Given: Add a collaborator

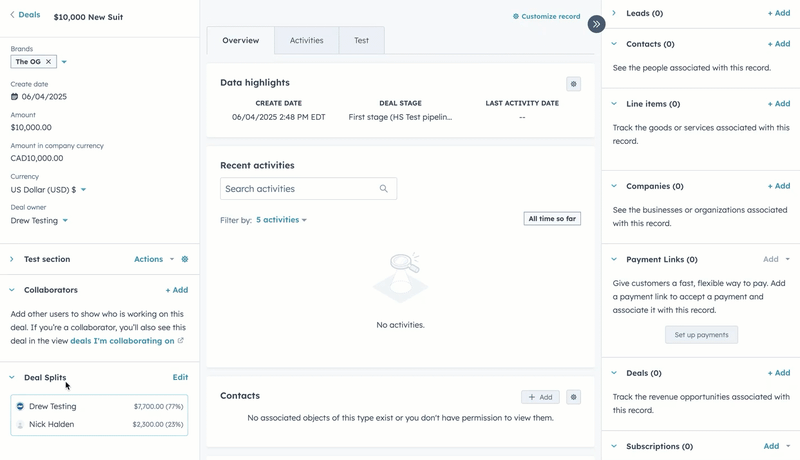Looking at the screenshot, I should [x=177, y=290].
